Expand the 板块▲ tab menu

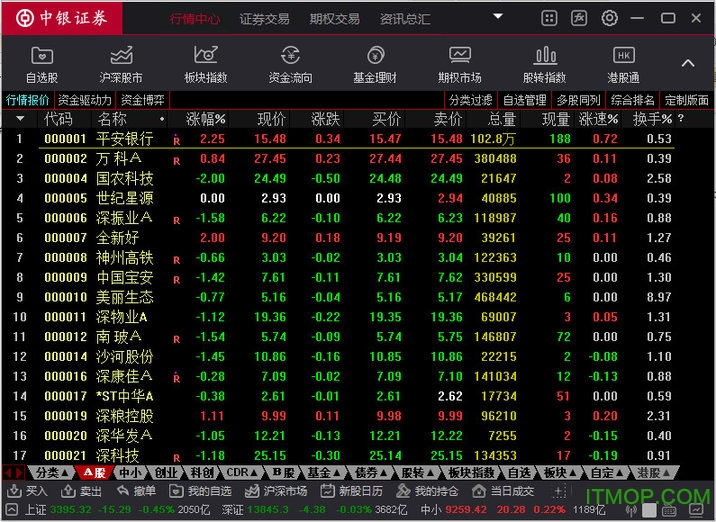559,473
